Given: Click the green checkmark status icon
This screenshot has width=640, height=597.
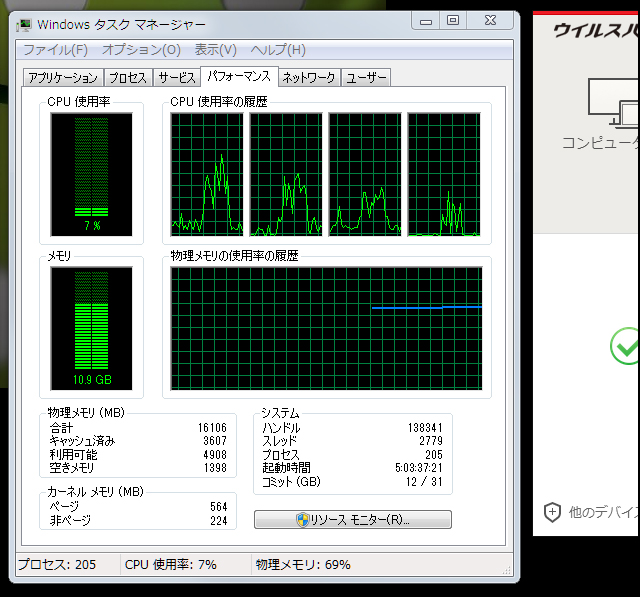Looking at the screenshot, I should point(625,347).
